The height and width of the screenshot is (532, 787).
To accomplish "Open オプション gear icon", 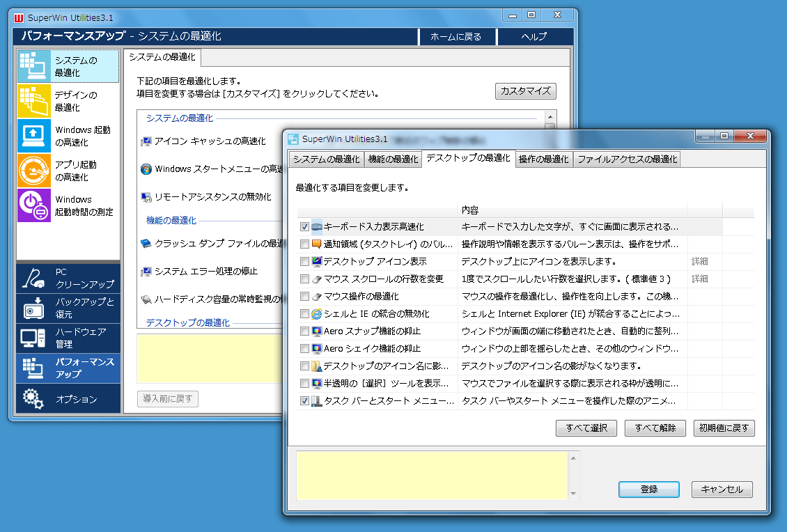I will 33,398.
